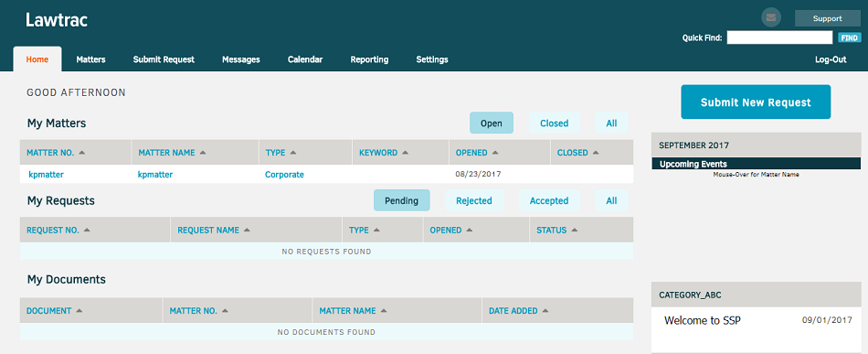
Task: Sort by KEYWORD header text
Action: pos(378,153)
